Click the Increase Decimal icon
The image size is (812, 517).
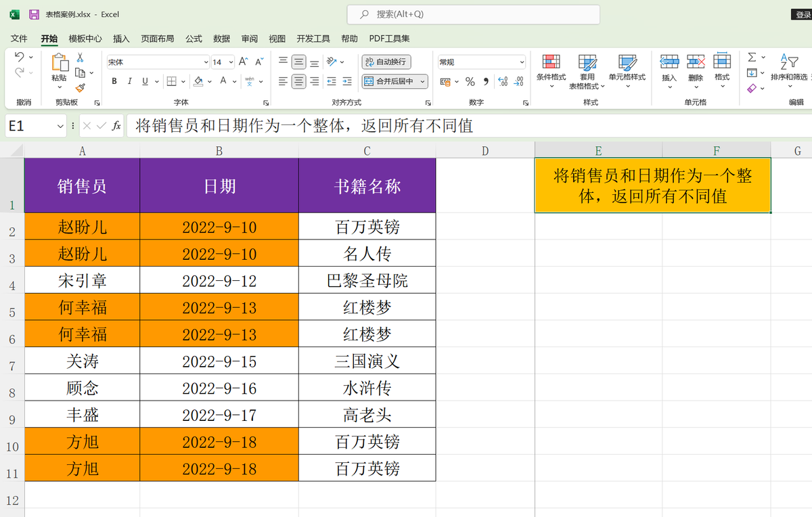pyautogui.click(x=503, y=82)
